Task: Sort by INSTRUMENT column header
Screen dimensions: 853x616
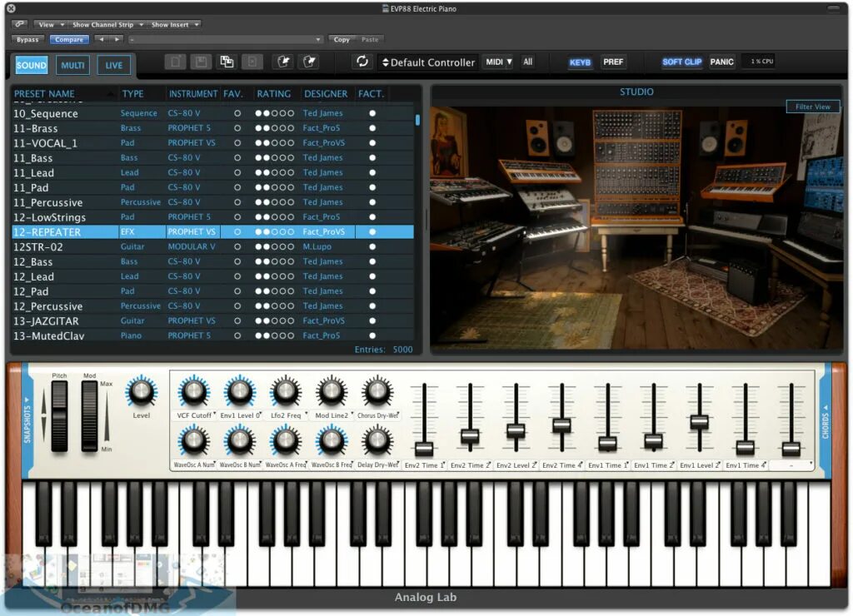Action: click(x=192, y=93)
